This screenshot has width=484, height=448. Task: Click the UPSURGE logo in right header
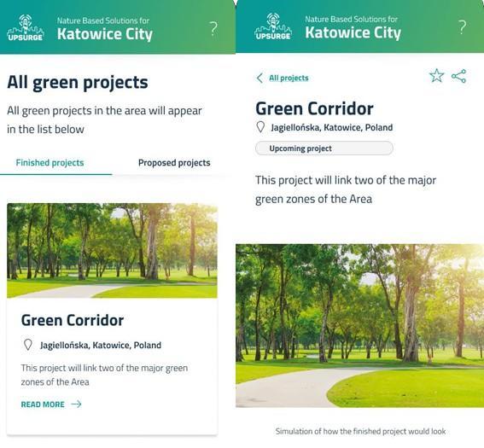273,26
